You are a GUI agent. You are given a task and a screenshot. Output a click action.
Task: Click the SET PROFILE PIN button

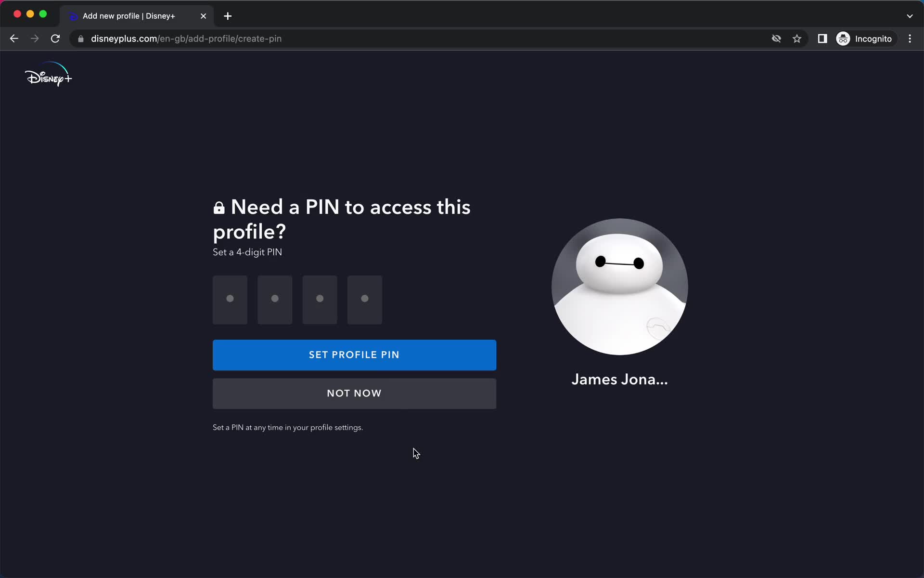[x=354, y=355]
